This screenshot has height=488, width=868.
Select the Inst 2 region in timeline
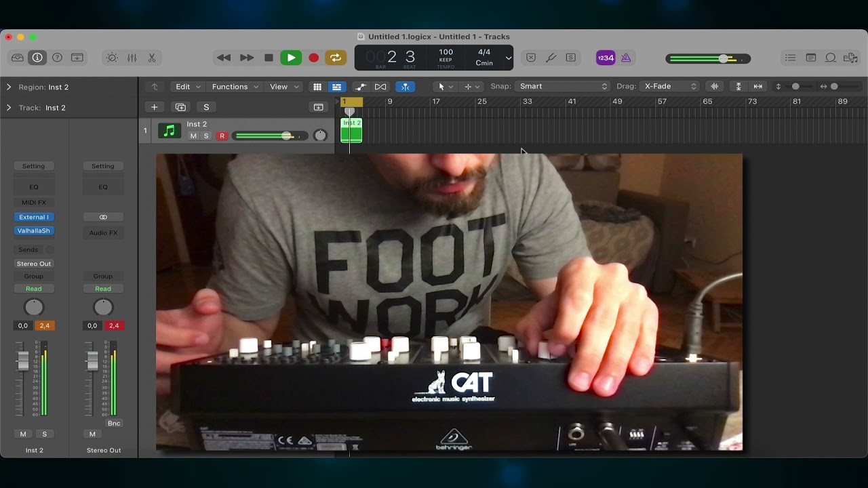click(351, 130)
